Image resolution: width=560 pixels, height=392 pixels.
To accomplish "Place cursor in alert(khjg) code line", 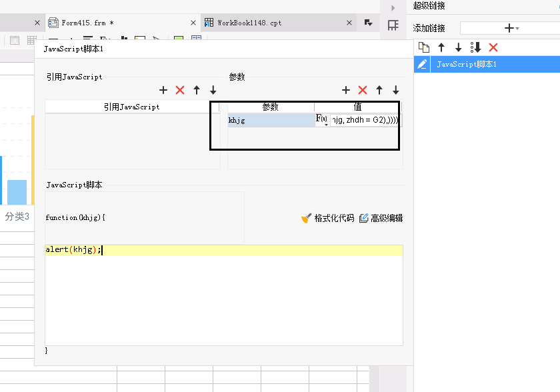I will 224,250.
